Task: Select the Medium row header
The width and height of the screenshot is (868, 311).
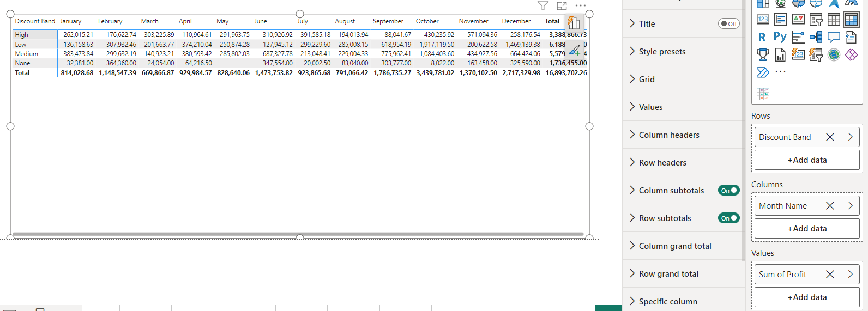Action: point(27,54)
